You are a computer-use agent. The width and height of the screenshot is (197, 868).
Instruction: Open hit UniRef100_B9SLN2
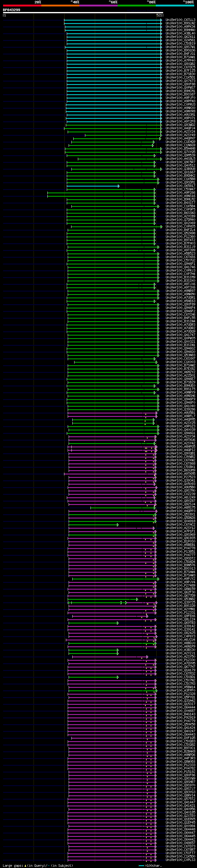180,23
